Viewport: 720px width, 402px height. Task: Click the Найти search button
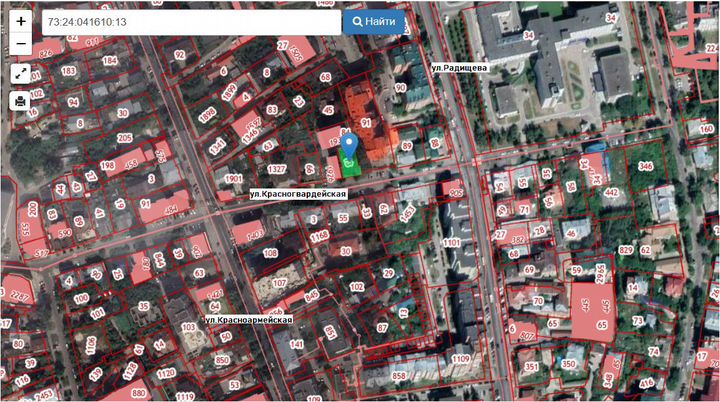[x=373, y=21]
